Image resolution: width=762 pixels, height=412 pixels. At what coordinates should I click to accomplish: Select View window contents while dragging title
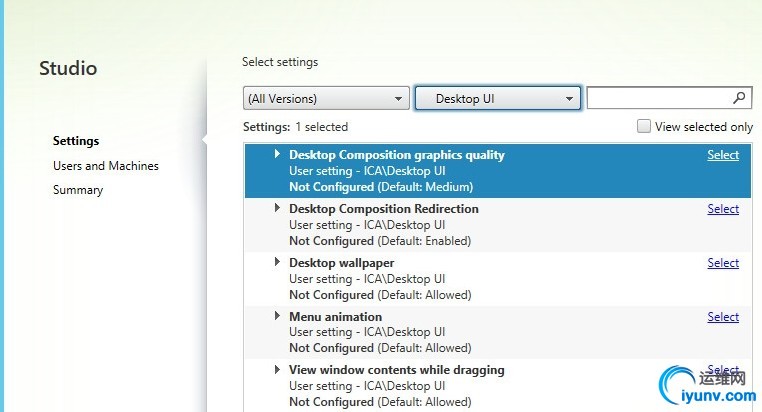[x=397, y=370]
